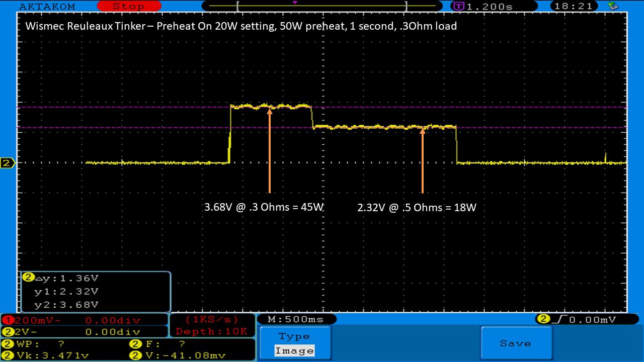
Task: Click the 18:21 clock display
Action: (576, 7)
